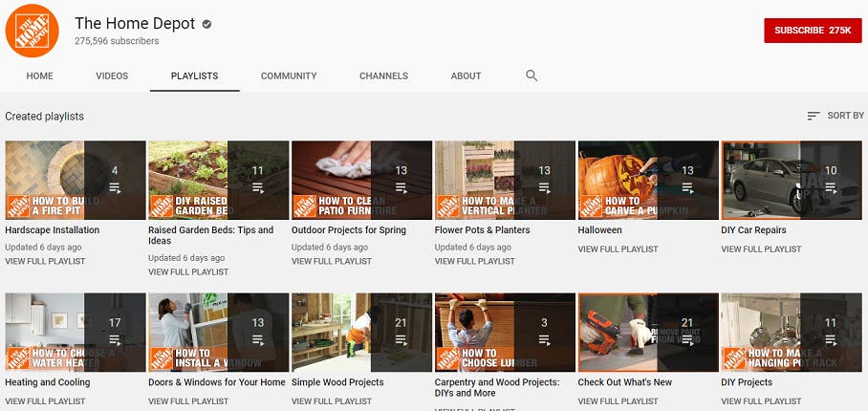
Task: Click playlist queue icon on Flower Pots & Planters
Action: [x=544, y=187]
